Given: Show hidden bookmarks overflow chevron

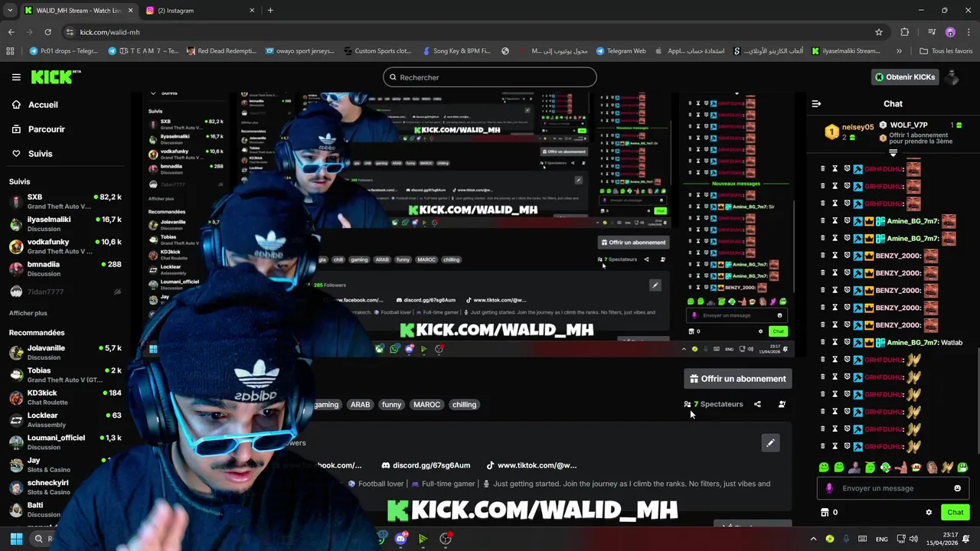Looking at the screenshot, I should (x=899, y=51).
